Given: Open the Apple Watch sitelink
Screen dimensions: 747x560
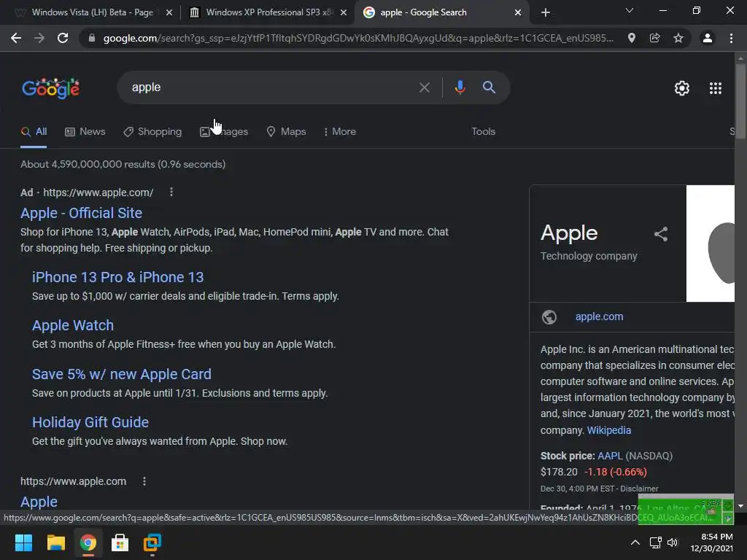Looking at the screenshot, I should (x=73, y=325).
